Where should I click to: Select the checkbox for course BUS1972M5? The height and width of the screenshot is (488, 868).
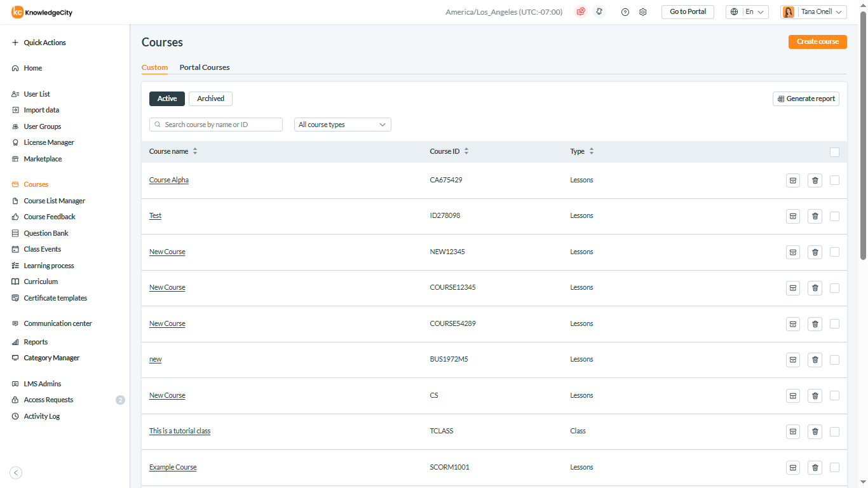[834, 360]
